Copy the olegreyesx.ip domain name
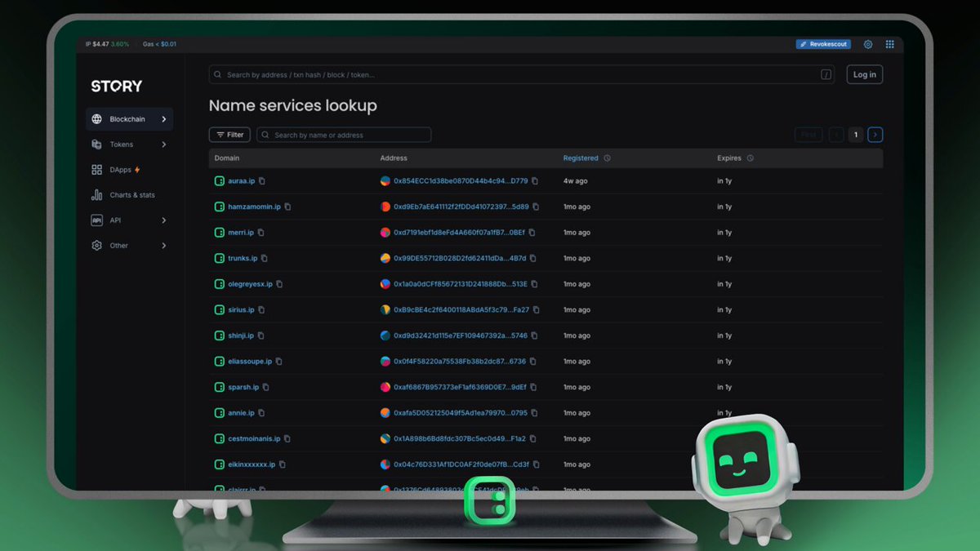Viewport: 980px width, 551px height. (x=279, y=284)
